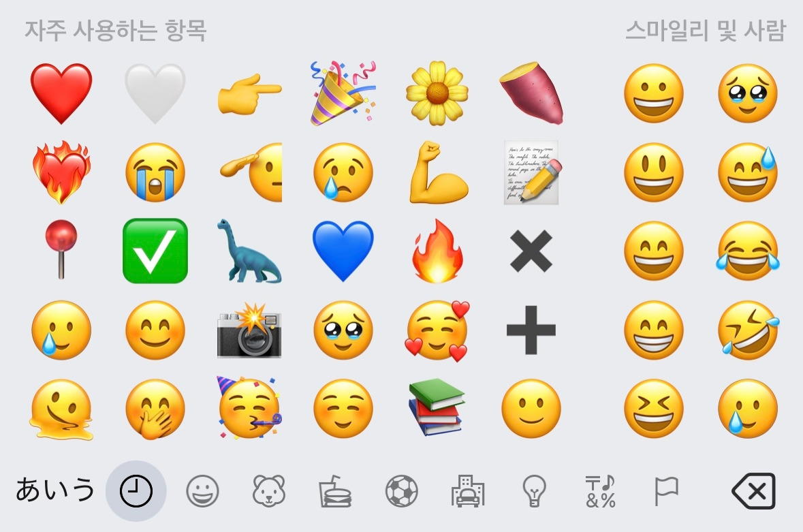Viewport: 803px width, 532px height.
Task: Select the saluting face emoji
Action: 251,172
